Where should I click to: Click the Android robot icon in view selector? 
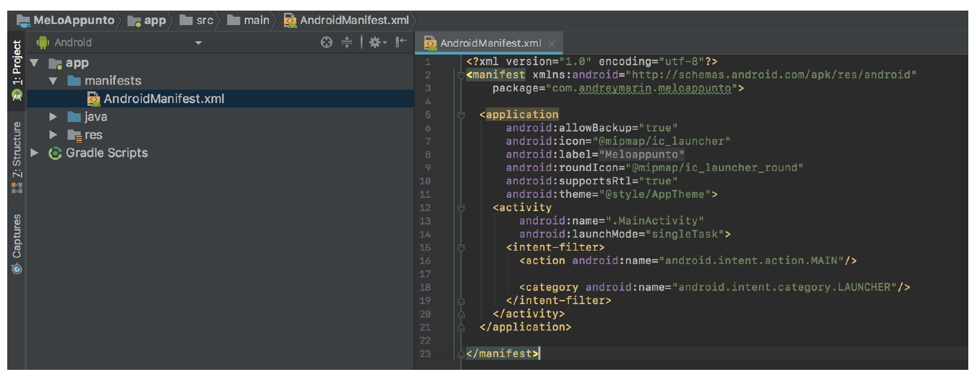click(x=43, y=42)
